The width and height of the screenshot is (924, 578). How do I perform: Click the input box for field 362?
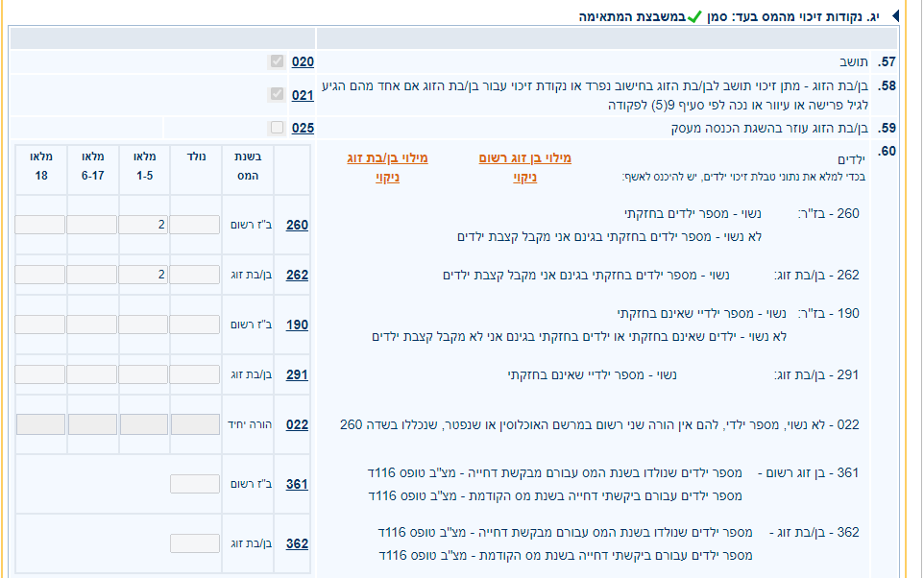pyautogui.click(x=195, y=543)
